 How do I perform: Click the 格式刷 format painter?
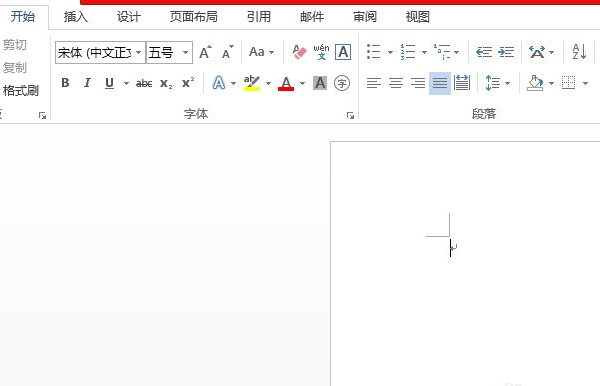point(21,91)
